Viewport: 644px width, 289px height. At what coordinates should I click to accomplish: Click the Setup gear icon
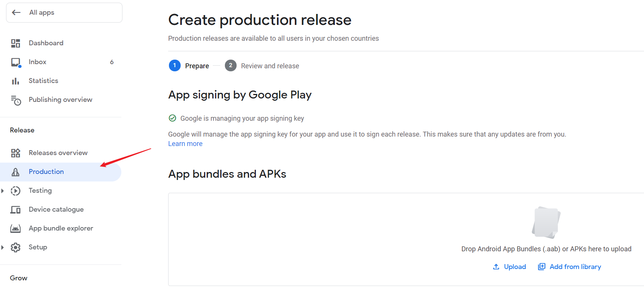pyautogui.click(x=15, y=247)
